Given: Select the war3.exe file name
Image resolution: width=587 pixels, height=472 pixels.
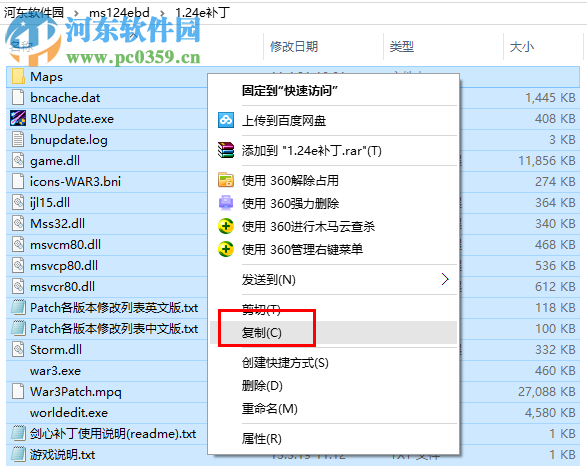Looking at the screenshot, I should [55, 371].
